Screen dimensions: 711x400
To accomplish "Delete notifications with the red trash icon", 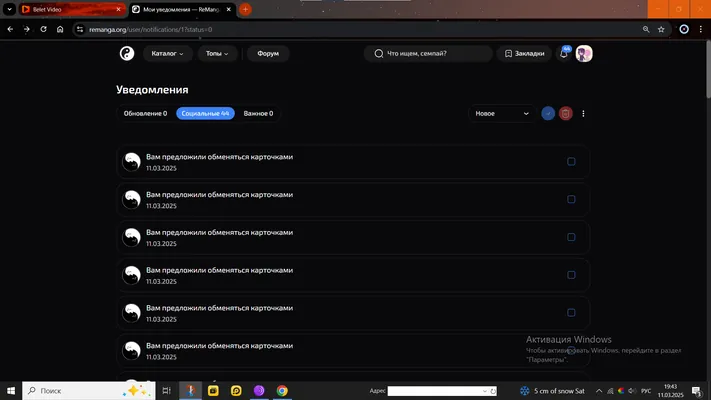I will click(x=565, y=113).
